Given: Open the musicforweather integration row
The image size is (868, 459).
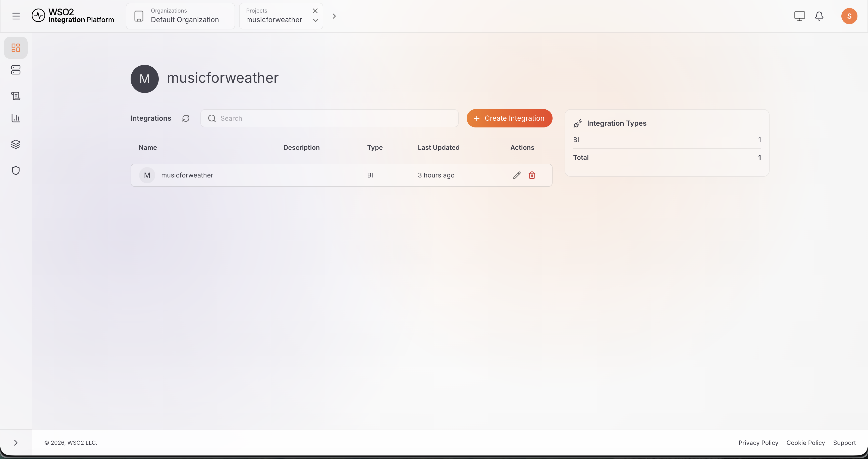Looking at the screenshot, I should [x=341, y=175].
